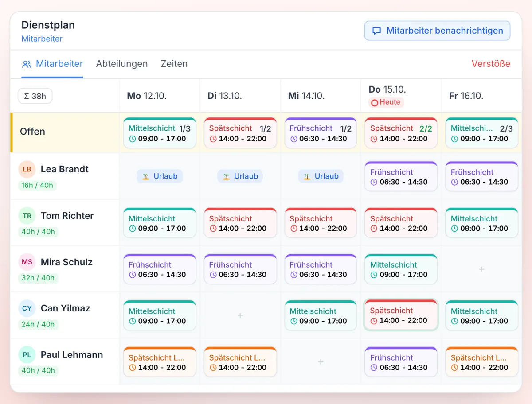Click Lea Brandt's Urlaub badge on Monday
Screen dimensions: 532x404
[x=160, y=176]
